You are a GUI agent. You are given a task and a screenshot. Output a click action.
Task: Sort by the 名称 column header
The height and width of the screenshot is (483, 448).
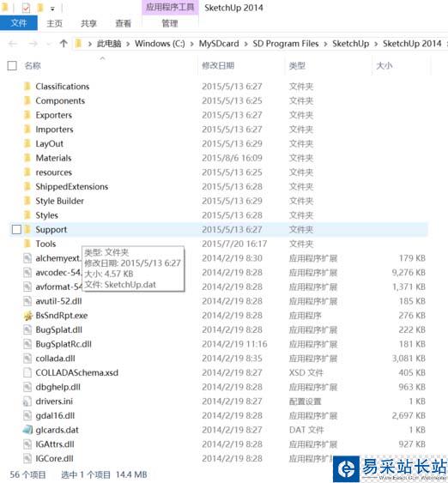pyautogui.click(x=33, y=65)
